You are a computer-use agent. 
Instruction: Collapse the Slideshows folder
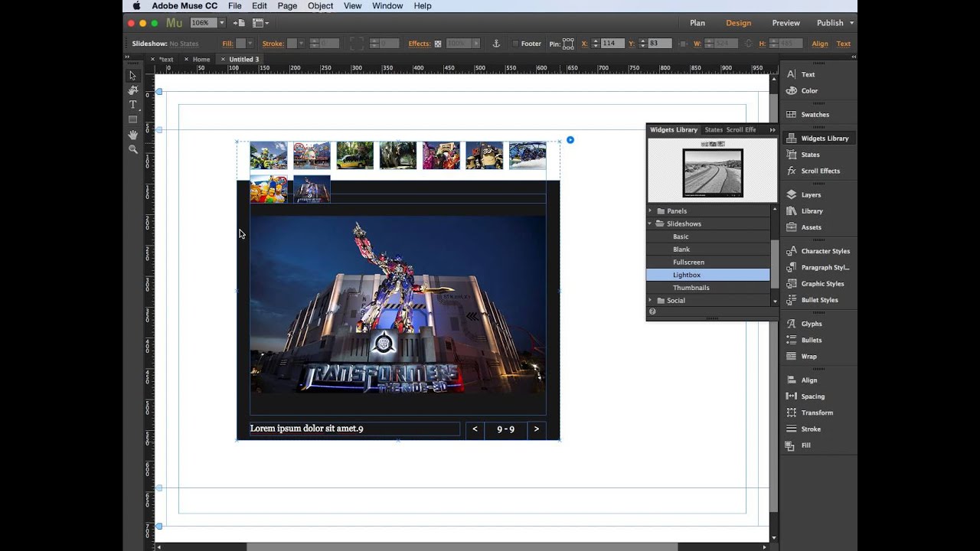[651, 224]
